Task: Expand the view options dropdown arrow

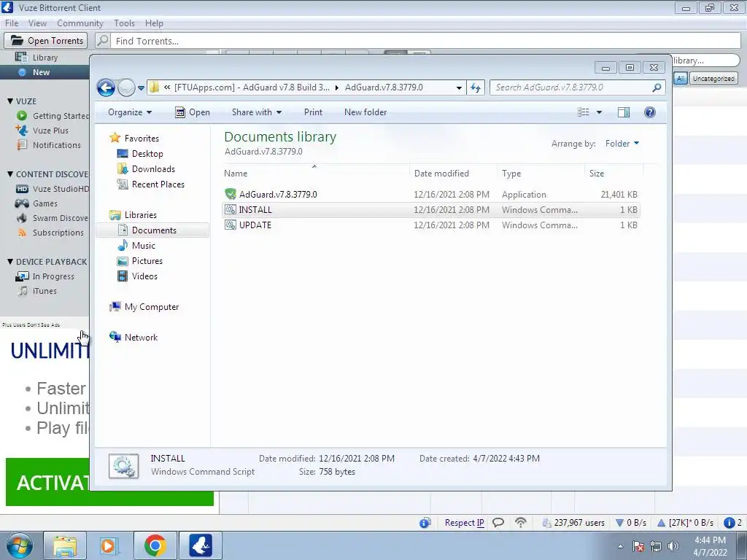Action: pyautogui.click(x=600, y=112)
